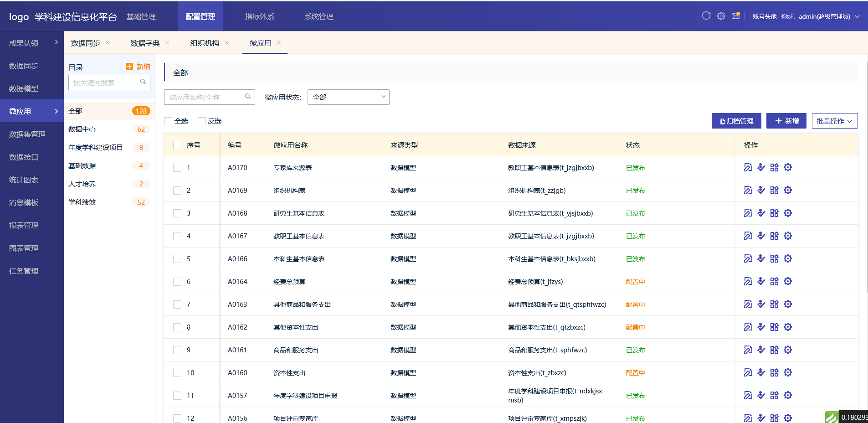868x423 pixels.
Task: Select 年度学科建设项目 in the directory list
Action: 109,147
